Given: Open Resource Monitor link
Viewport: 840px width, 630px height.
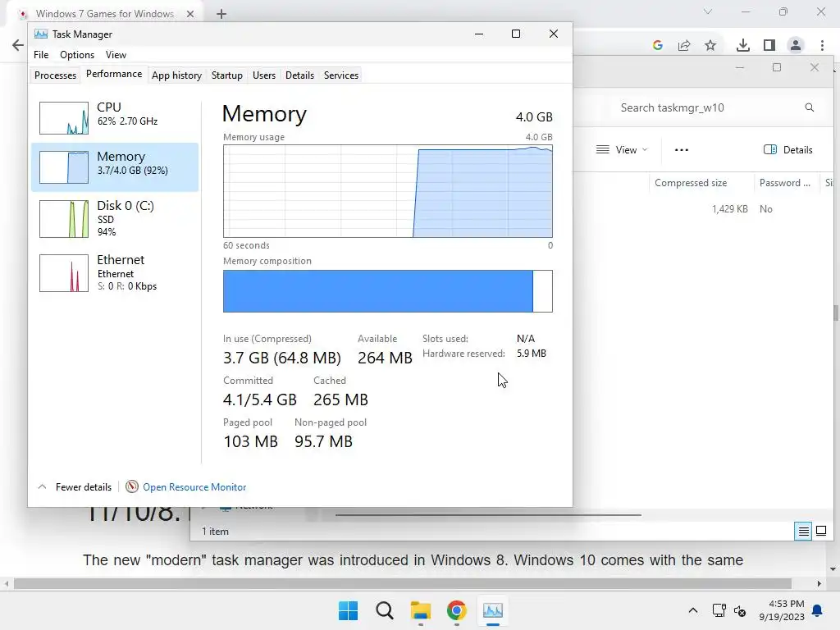Looking at the screenshot, I should [194, 487].
